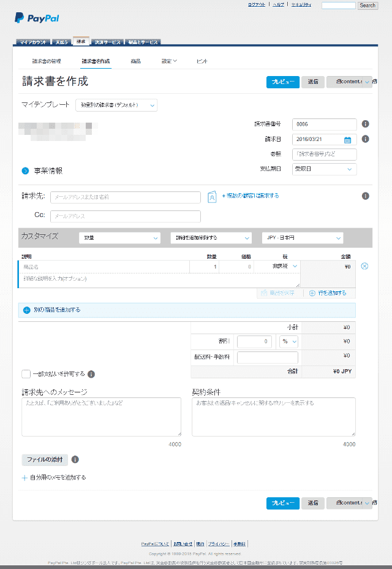Switch to 製品とサービス tab

tap(143, 42)
